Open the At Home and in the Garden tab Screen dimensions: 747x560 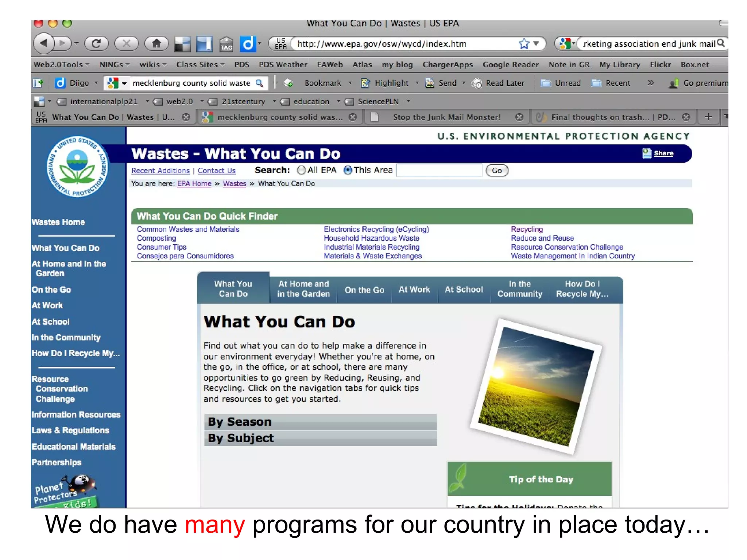[303, 289]
